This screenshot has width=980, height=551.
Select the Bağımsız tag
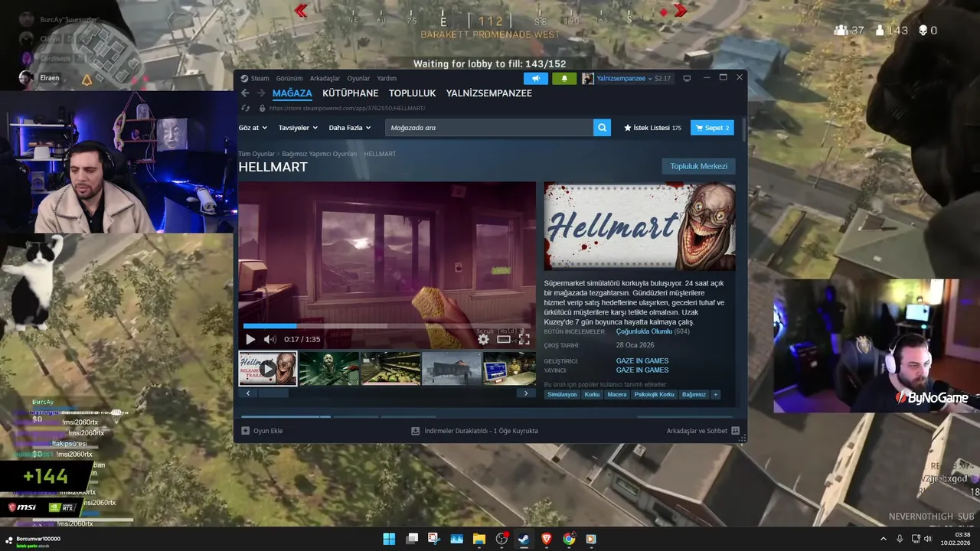694,395
